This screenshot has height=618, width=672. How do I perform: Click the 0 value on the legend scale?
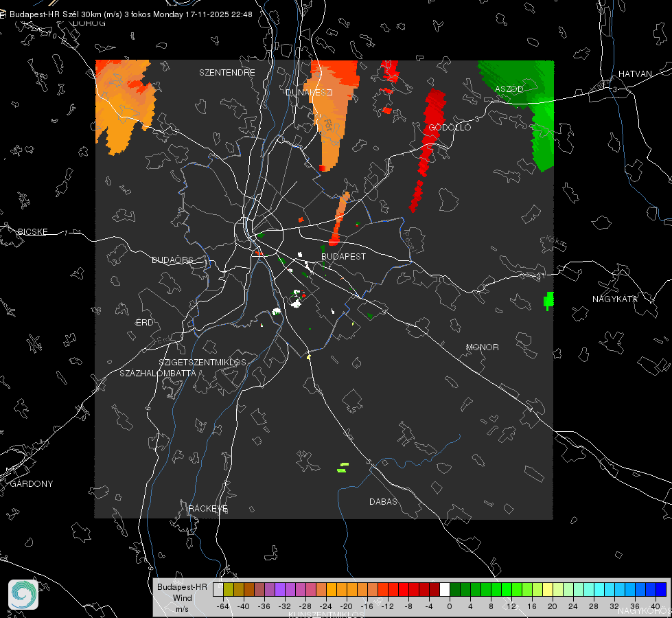click(x=449, y=606)
